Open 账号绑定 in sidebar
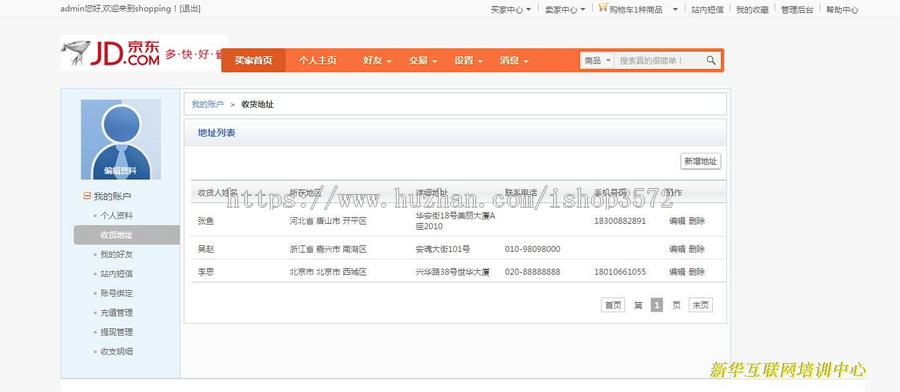Image resolution: width=900 pixels, height=392 pixels. point(117,293)
